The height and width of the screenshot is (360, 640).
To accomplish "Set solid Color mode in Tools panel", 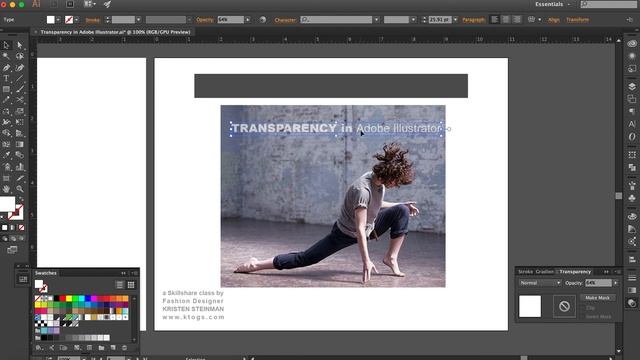I will coord(4,228).
